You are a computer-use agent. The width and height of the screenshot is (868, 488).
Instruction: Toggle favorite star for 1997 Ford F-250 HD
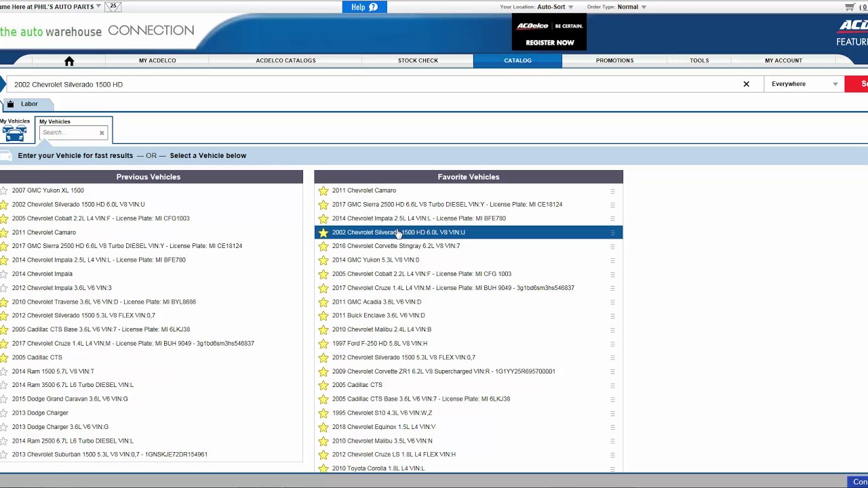(x=323, y=344)
